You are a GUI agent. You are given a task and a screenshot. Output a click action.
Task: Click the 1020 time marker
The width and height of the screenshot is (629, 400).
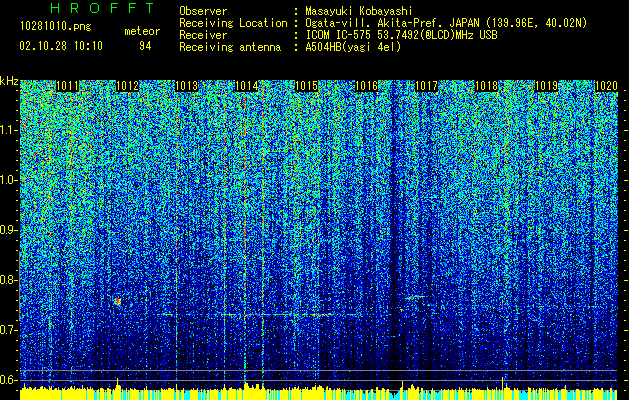606,86
